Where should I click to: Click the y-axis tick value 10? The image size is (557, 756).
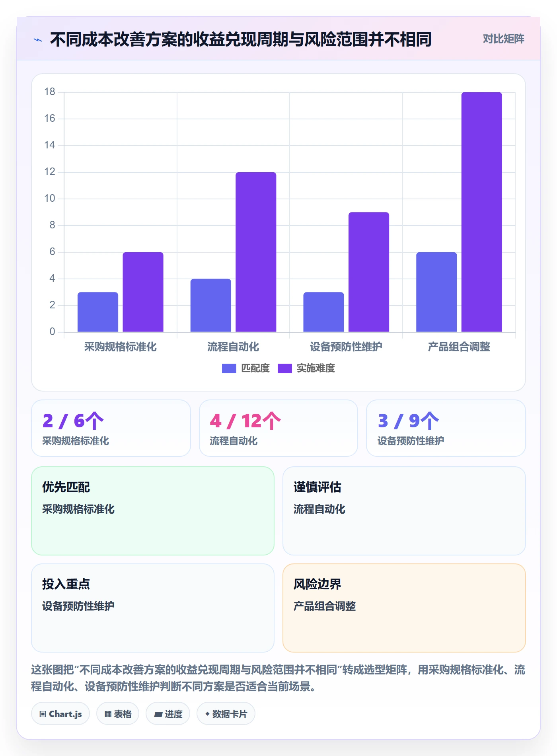pos(50,199)
